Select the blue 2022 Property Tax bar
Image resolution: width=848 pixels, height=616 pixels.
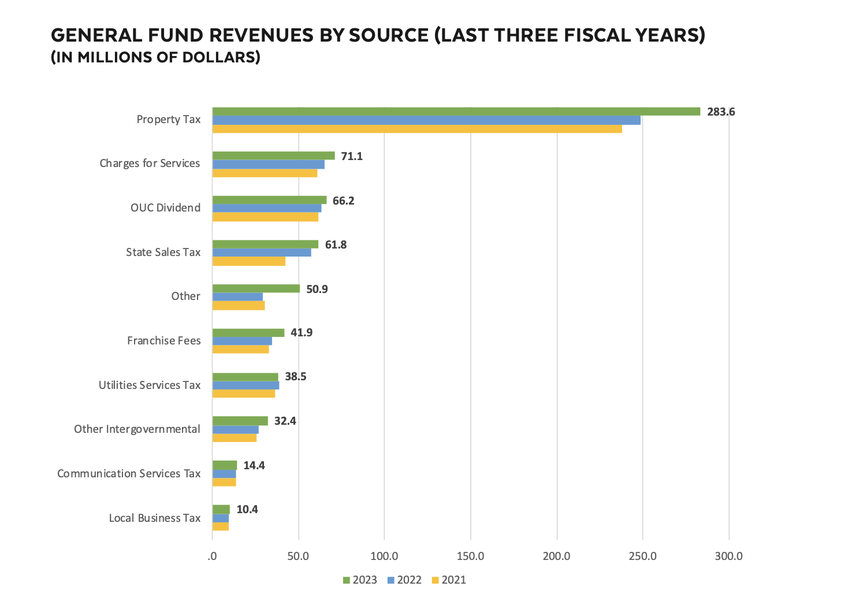(426, 120)
